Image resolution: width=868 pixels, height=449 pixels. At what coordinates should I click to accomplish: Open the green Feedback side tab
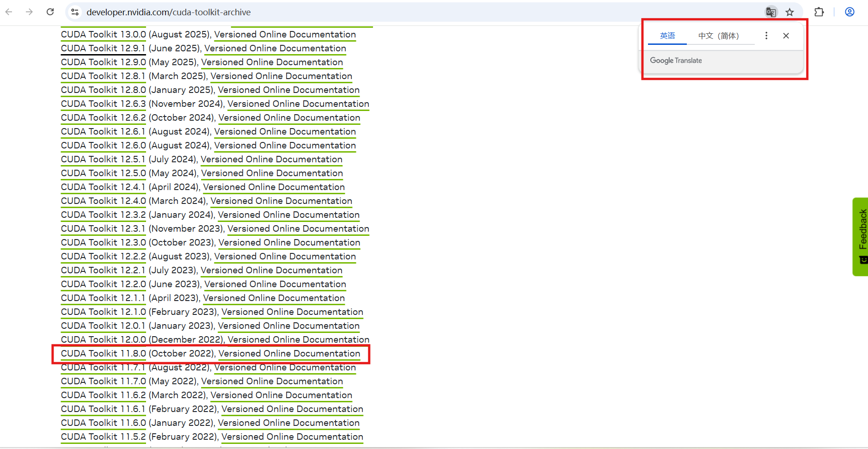[860, 237]
